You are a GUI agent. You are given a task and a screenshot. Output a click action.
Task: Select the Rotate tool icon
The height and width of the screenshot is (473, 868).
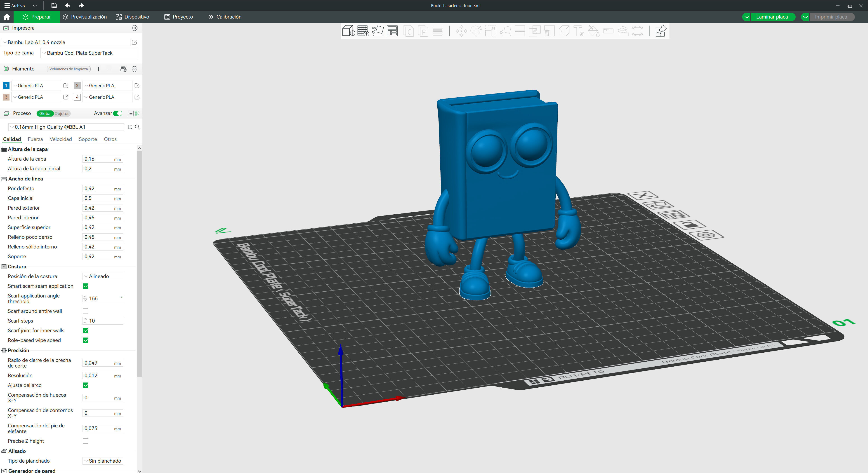click(476, 31)
